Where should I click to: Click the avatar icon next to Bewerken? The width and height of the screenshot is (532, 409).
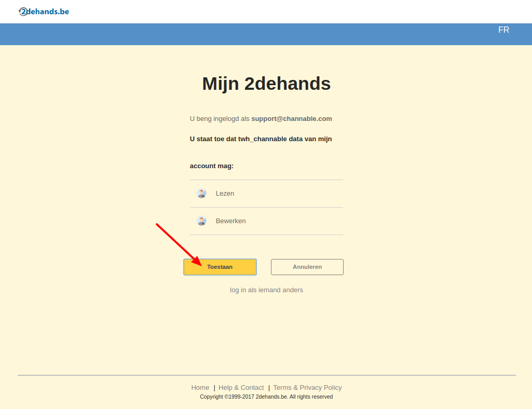(x=201, y=221)
